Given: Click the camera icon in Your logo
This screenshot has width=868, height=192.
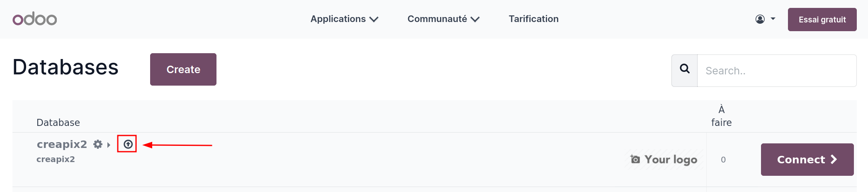Looking at the screenshot, I should (x=635, y=159).
